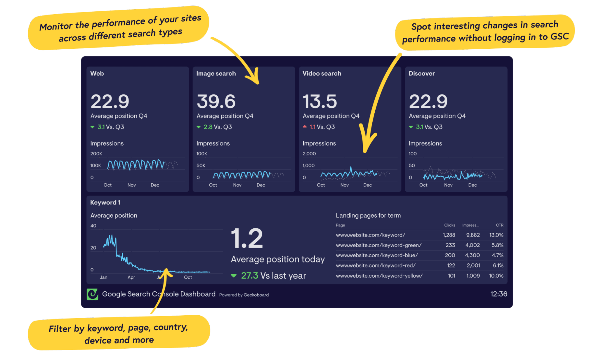Select the www.website.com/keyword-yellow/ row
Viewport: 594px width, 364px height.
point(379,276)
